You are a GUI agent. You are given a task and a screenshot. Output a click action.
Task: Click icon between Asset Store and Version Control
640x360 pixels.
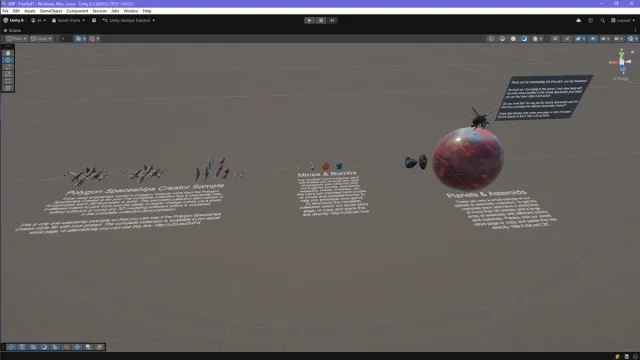pos(94,20)
